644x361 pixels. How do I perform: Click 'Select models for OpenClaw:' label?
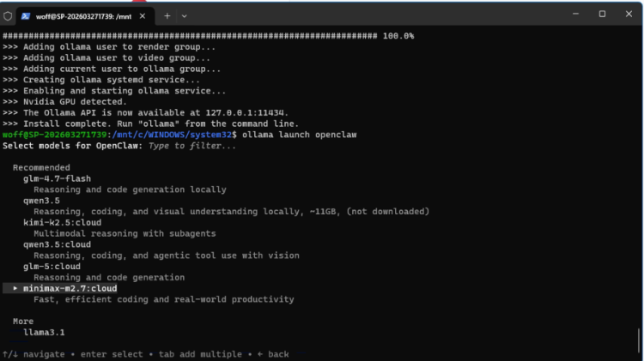coord(72,146)
